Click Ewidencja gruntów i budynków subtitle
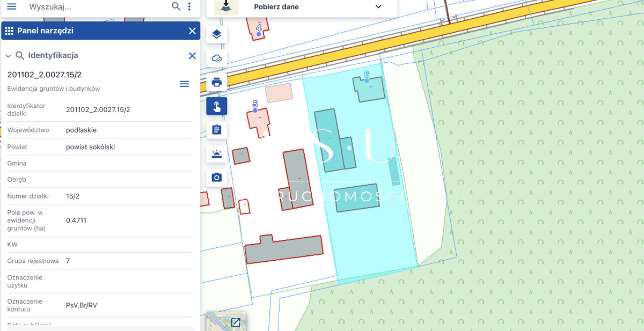 tap(54, 89)
